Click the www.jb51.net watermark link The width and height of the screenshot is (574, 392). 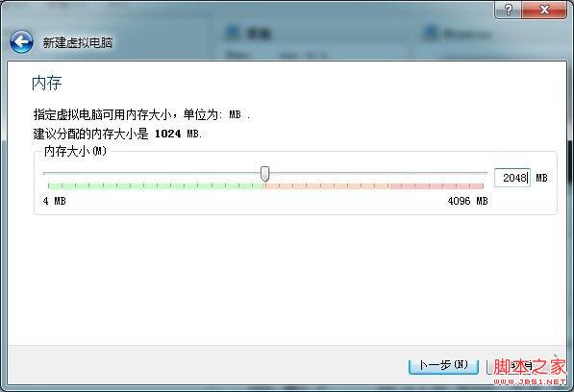coord(530,381)
